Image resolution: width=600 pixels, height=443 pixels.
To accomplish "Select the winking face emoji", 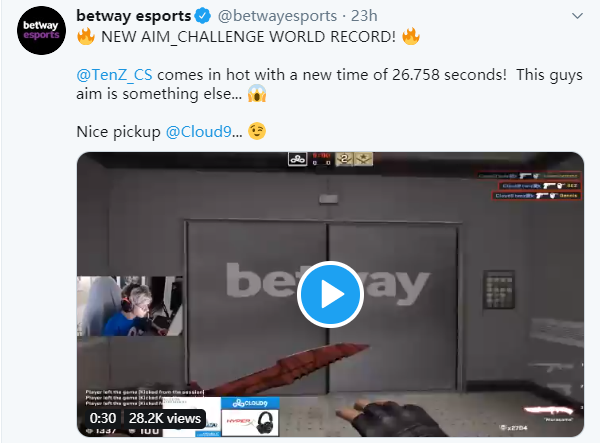I will pos(257,131).
